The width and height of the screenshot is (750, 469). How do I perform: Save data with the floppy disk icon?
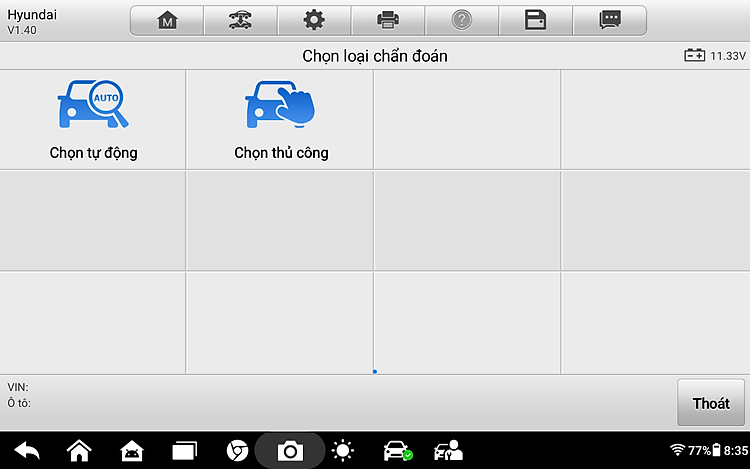[535, 20]
